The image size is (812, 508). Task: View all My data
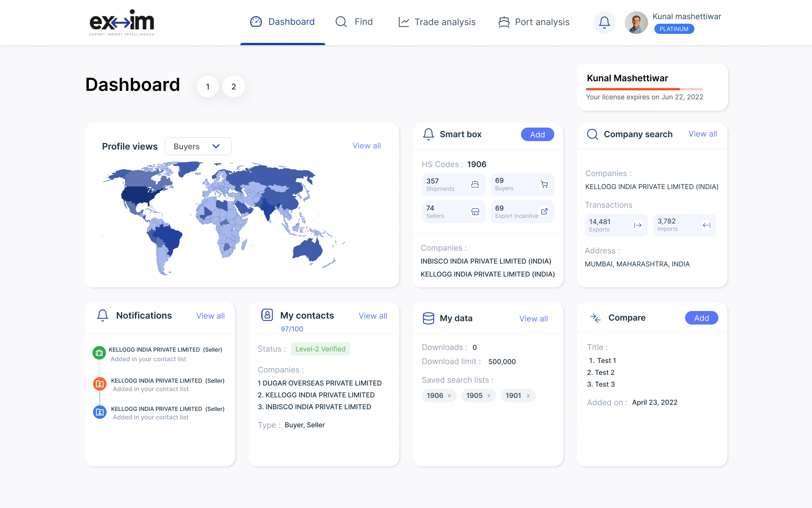533,319
